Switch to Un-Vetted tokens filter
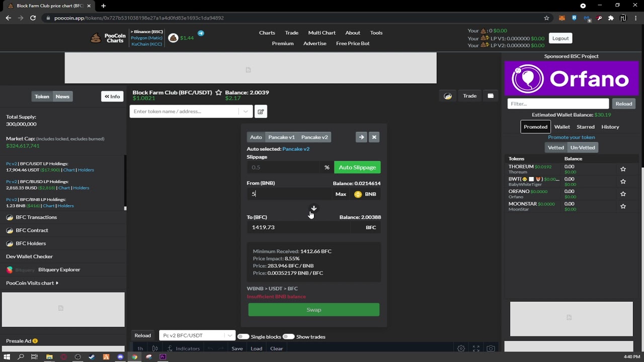This screenshot has width=644, height=362. (583, 148)
